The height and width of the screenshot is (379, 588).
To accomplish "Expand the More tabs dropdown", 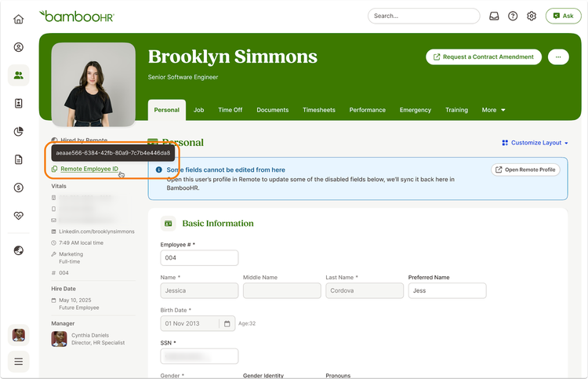I will [493, 110].
